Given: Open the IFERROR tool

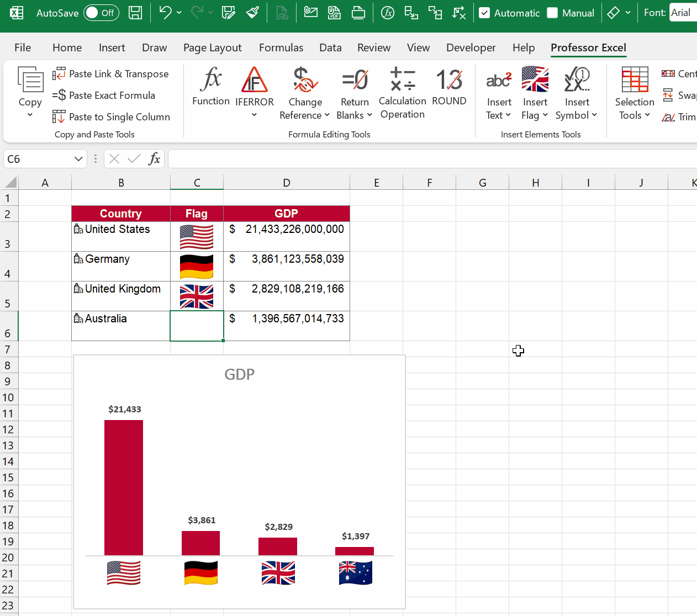Looking at the screenshot, I should click(x=254, y=93).
